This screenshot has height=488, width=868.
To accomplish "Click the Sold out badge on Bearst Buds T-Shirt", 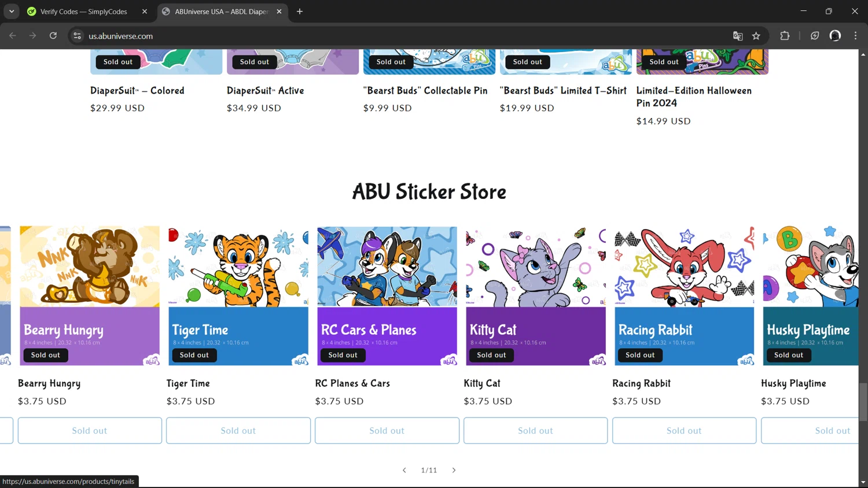I will click(528, 62).
